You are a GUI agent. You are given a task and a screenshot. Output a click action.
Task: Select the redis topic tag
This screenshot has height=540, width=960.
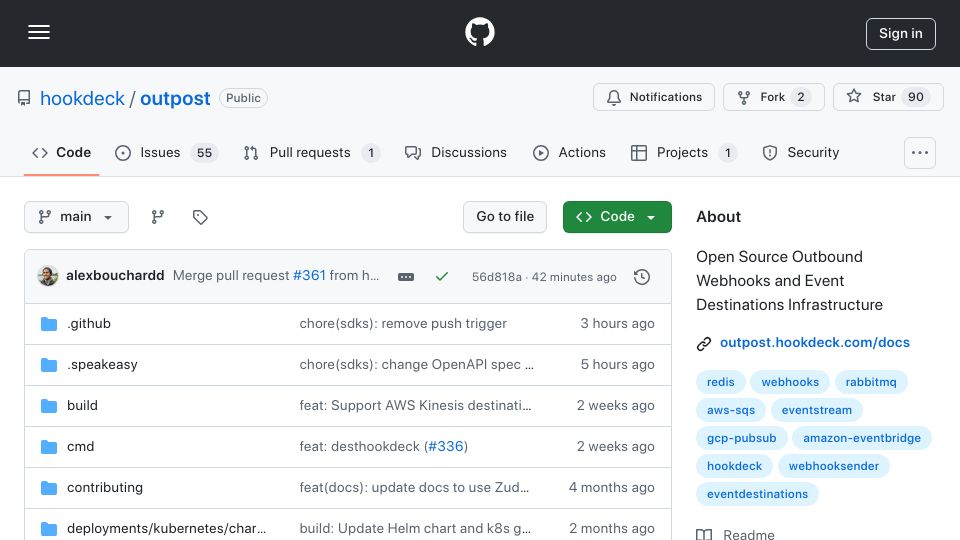721,382
